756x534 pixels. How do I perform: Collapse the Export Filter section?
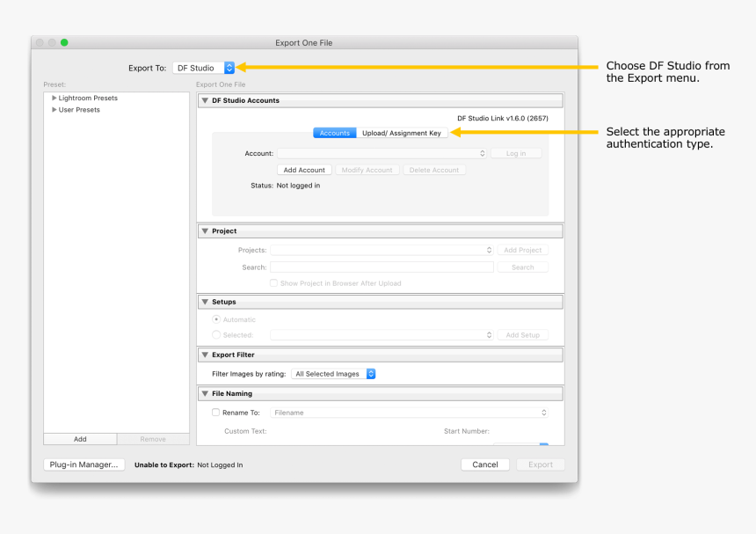(205, 355)
